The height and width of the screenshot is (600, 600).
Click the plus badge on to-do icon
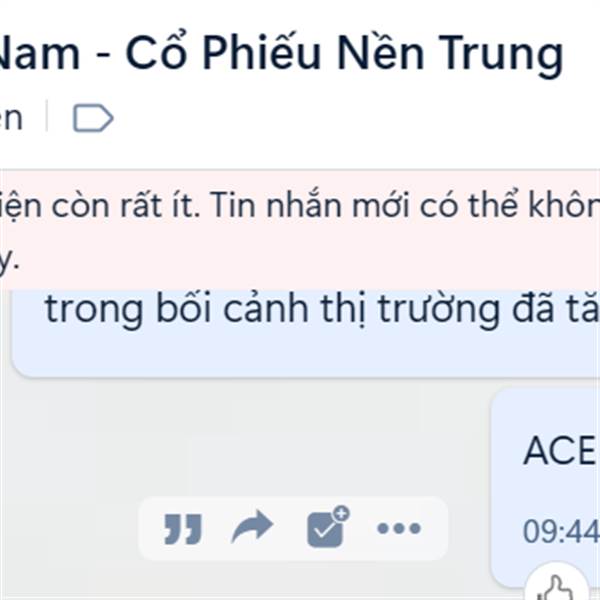[341, 514]
